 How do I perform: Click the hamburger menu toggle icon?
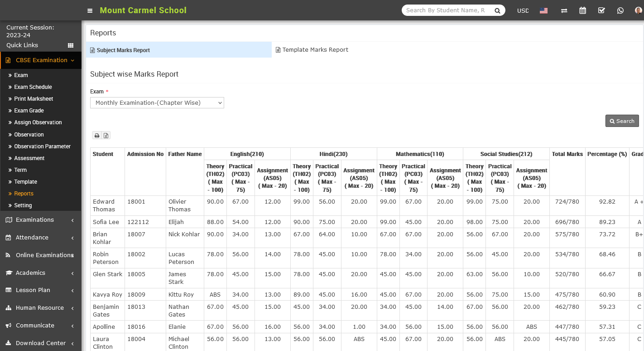click(x=90, y=10)
